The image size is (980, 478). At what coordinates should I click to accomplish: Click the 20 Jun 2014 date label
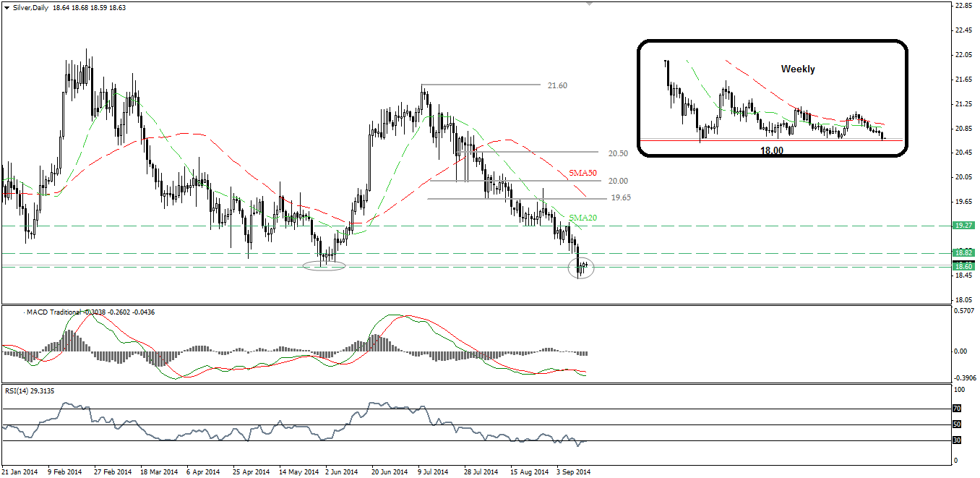(x=389, y=471)
